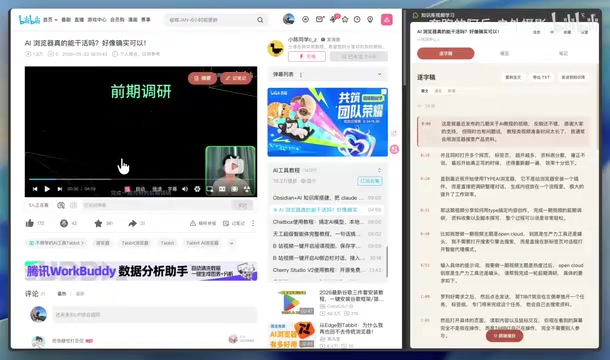610x360 pixels.
Task: Give a coin to the video
Action: pos(64,223)
